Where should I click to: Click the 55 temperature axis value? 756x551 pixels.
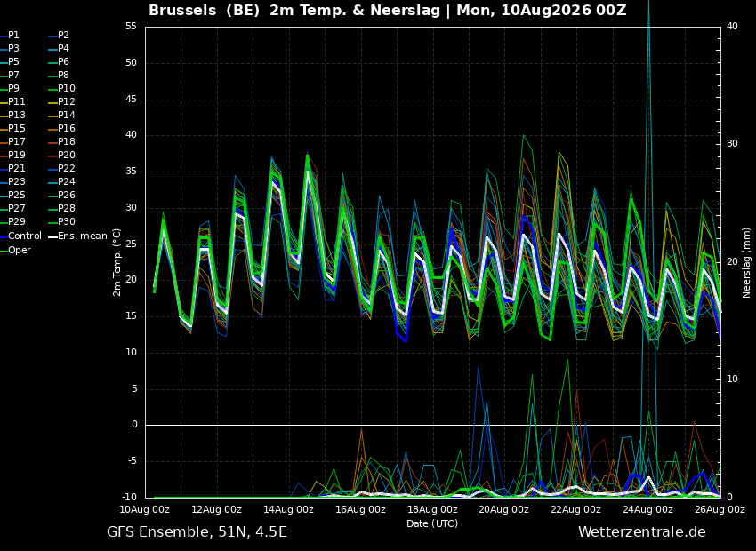131,27
